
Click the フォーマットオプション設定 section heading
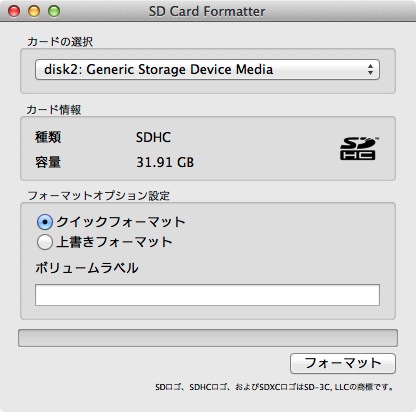coord(99,195)
